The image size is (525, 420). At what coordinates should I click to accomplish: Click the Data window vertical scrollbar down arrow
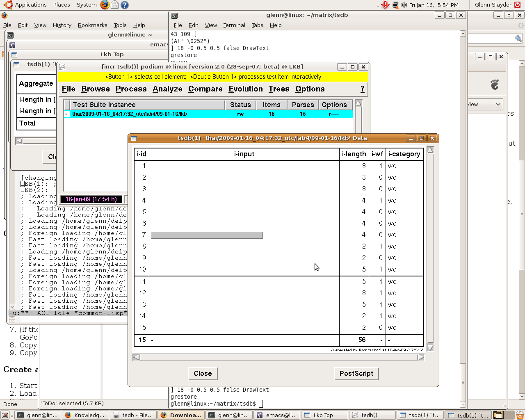click(x=430, y=348)
